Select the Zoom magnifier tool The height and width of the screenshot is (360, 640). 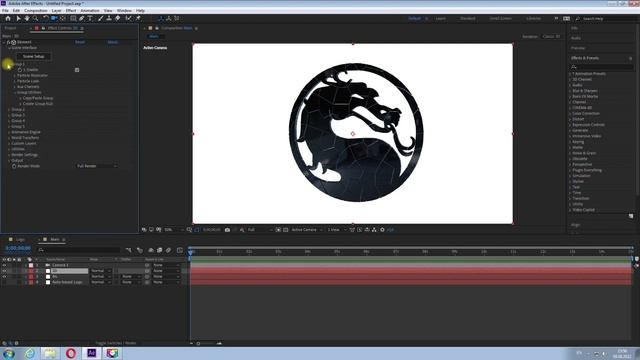tap(36, 18)
